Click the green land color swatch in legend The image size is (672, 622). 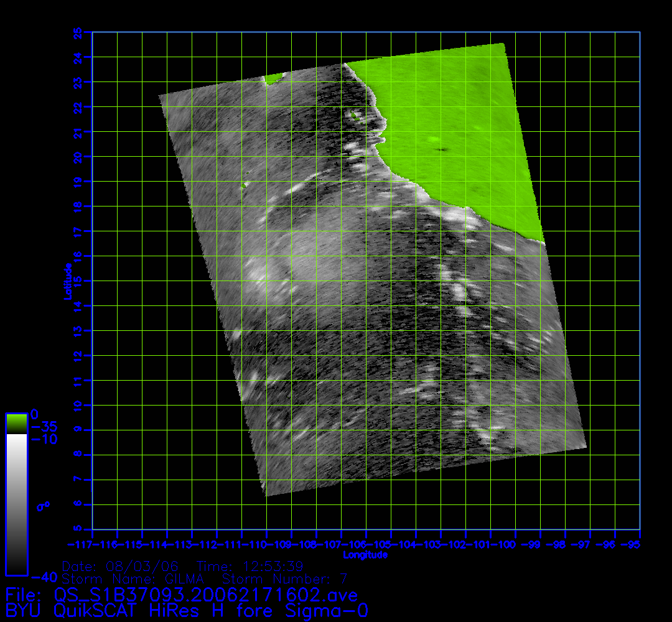click(x=16, y=423)
